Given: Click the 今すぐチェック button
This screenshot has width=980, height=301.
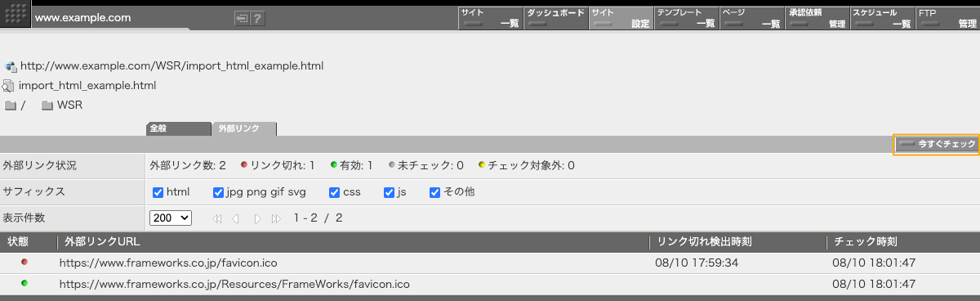Looking at the screenshot, I should click(937, 144).
